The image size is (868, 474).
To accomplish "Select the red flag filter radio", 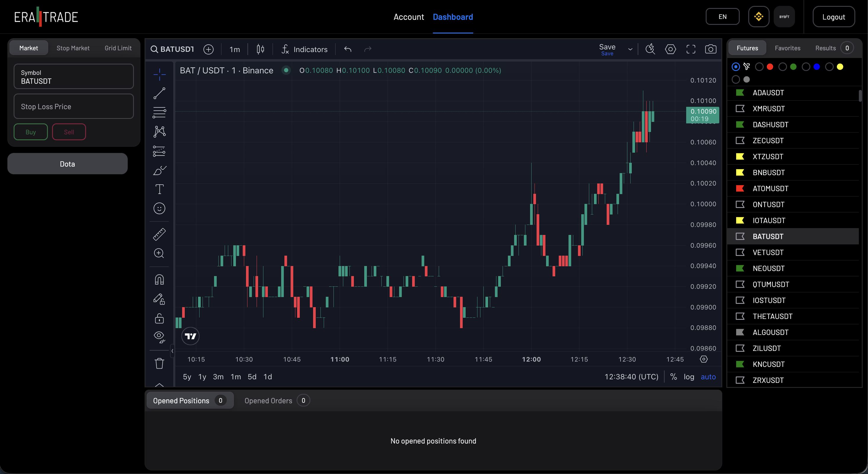I will [x=759, y=67].
